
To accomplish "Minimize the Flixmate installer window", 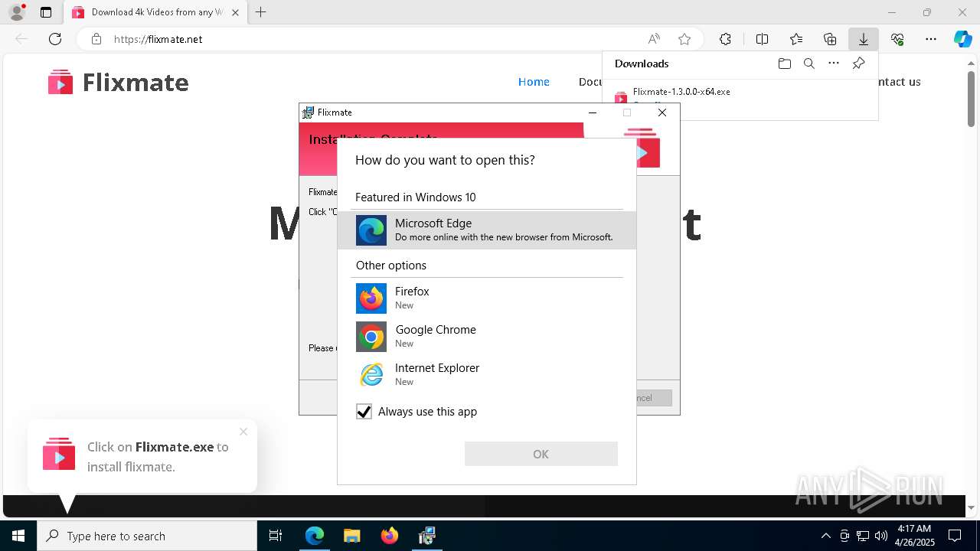I will 592,112.
